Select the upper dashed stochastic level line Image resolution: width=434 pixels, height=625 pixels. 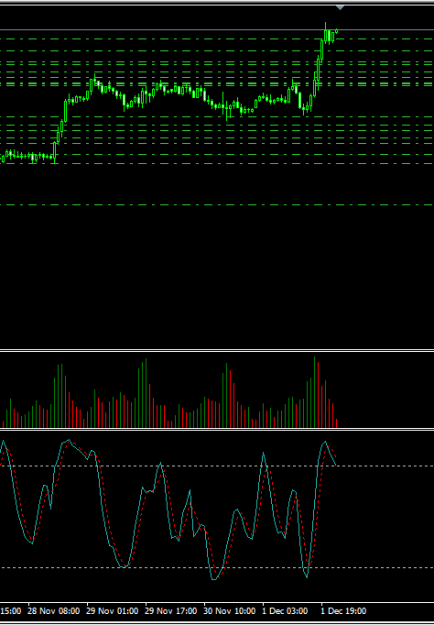pyautogui.click(x=217, y=466)
